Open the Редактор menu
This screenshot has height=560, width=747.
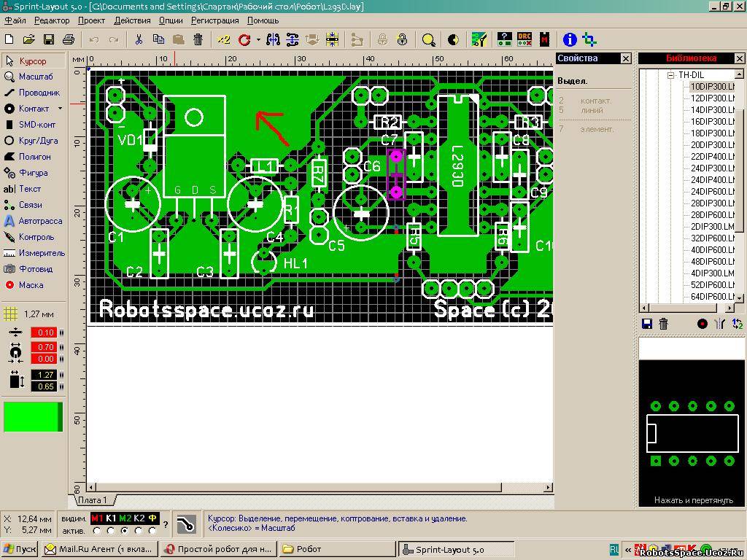point(52,20)
